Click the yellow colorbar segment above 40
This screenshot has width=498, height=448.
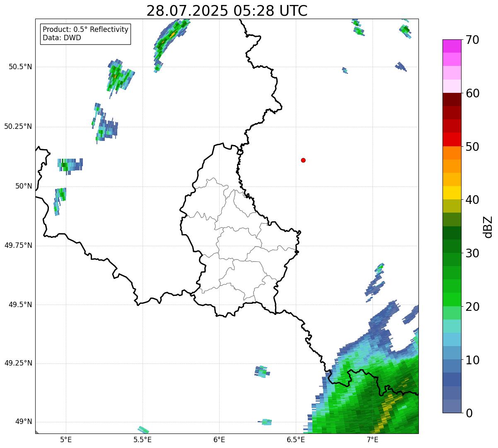452,193
